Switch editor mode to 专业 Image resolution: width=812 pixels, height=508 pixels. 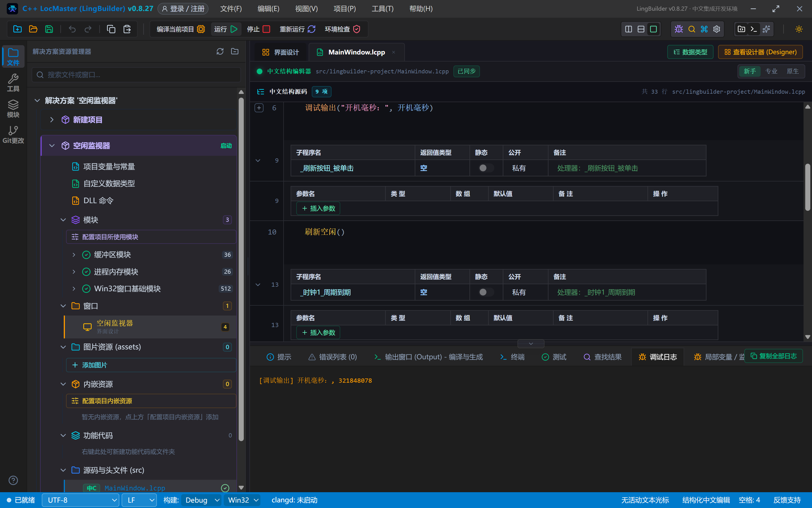click(x=771, y=71)
